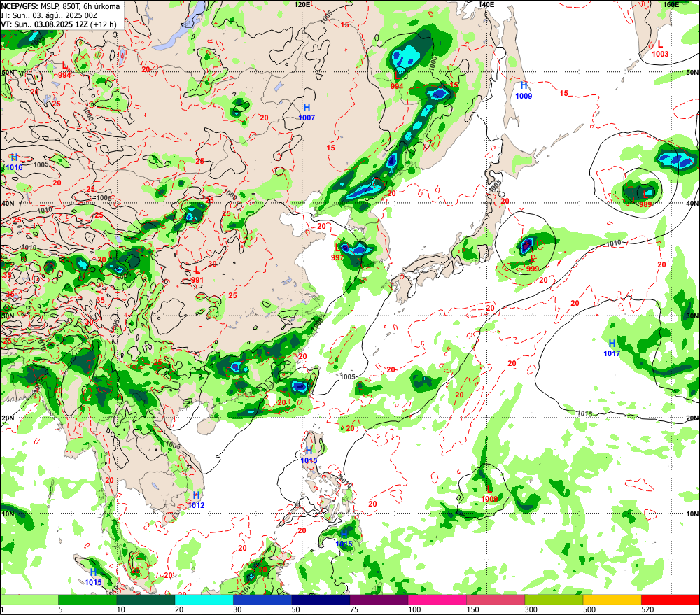This screenshot has width=700, height=615.
Task: Click the 1012 high near southern Vietnam
Action: (x=196, y=505)
